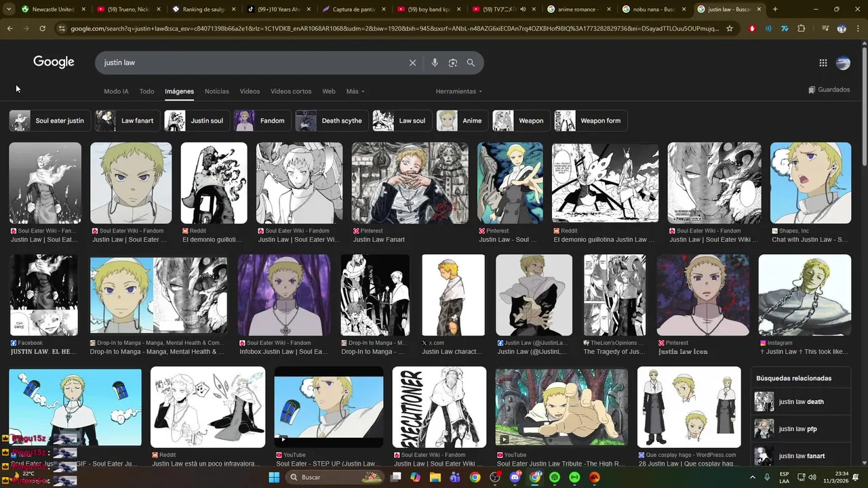Switch to the Modo IA tab
The height and width of the screenshot is (488, 868).
tap(116, 91)
